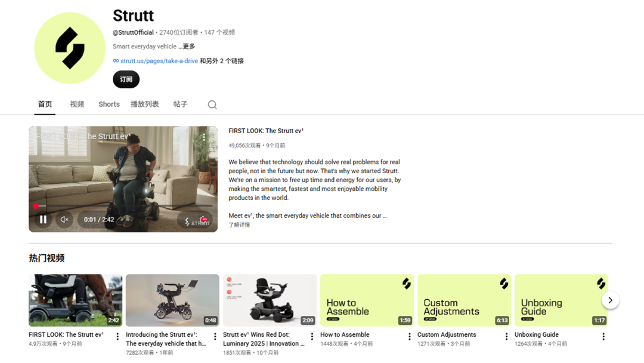Show the 2 additional channel links
Screen dimensions: 644x363
(222, 61)
